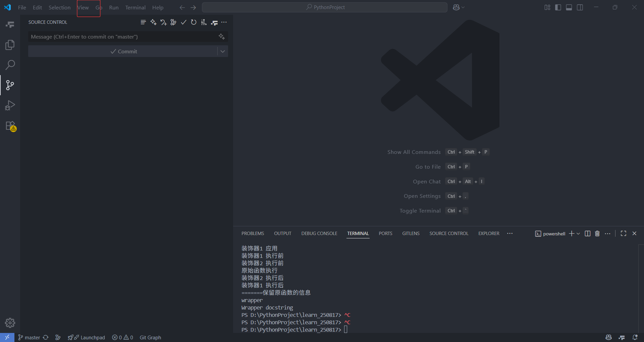
Task: Click the GitKraken icon in status bar right
Action: click(622, 337)
